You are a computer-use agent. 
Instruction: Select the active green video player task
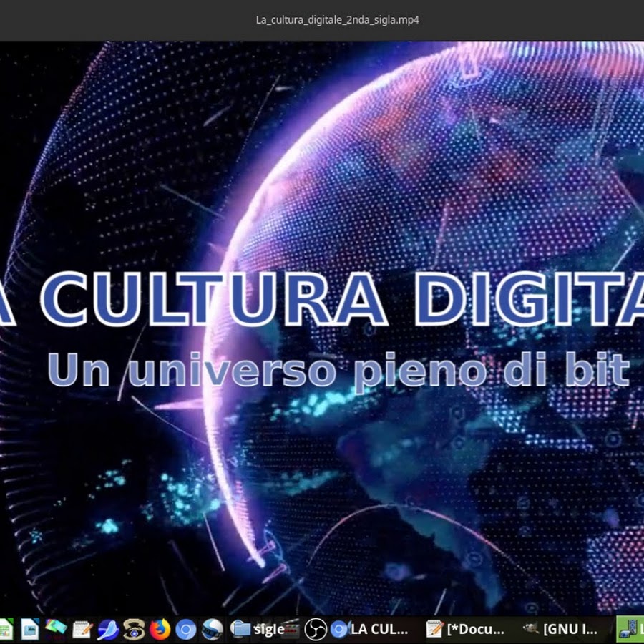pos(631,630)
